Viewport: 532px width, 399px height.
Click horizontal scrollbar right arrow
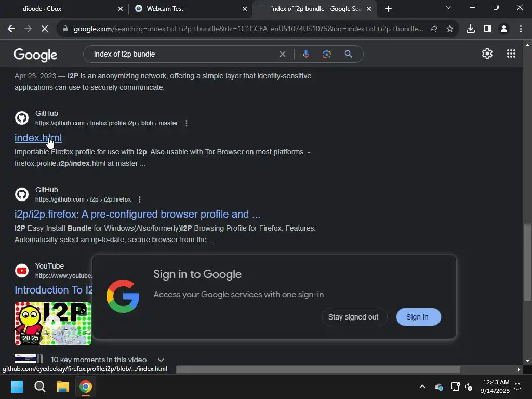519,369
